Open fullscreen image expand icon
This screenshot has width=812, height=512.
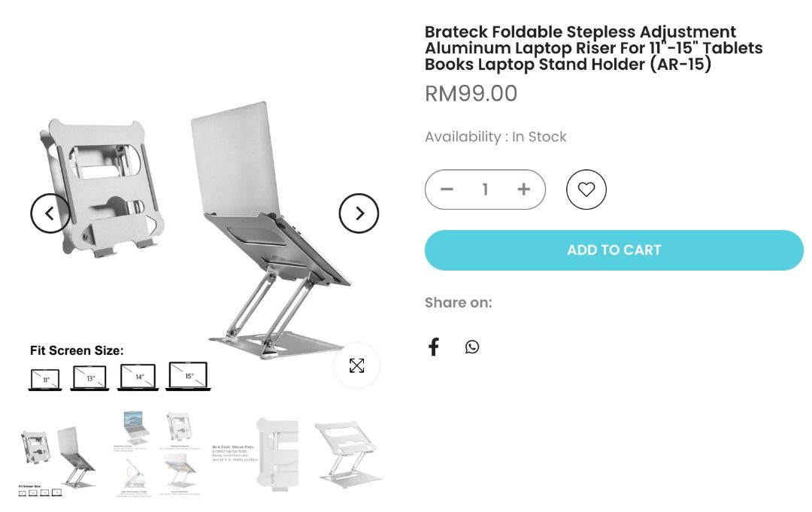[x=357, y=365]
